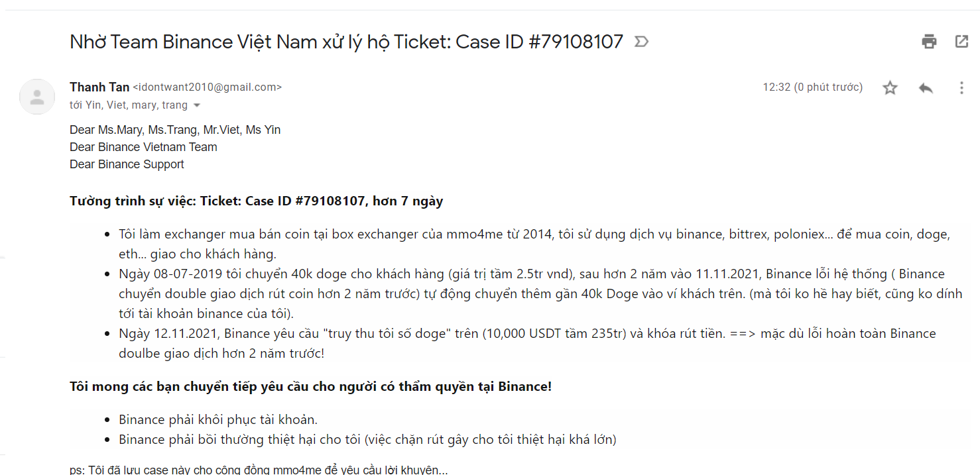Click the recipients line 'tới Yin, Viet, mary, trang'
Viewport: 980px width, 475px height.
pos(129,105)
